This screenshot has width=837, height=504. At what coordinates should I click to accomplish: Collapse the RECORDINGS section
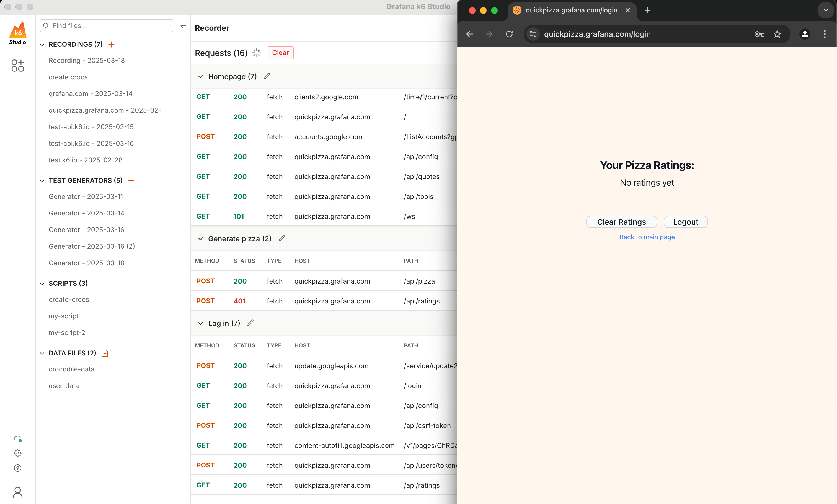tap(42, 45)
